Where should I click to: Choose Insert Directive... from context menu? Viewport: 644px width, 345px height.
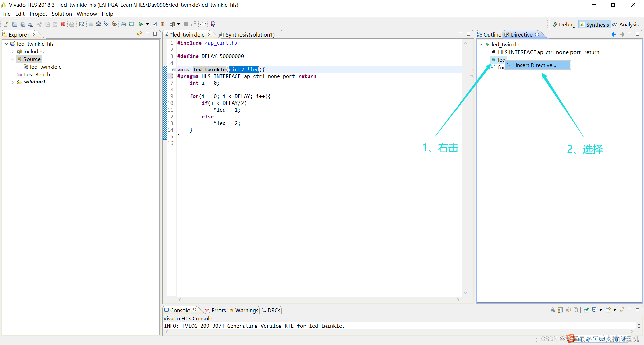pos(538,65)
